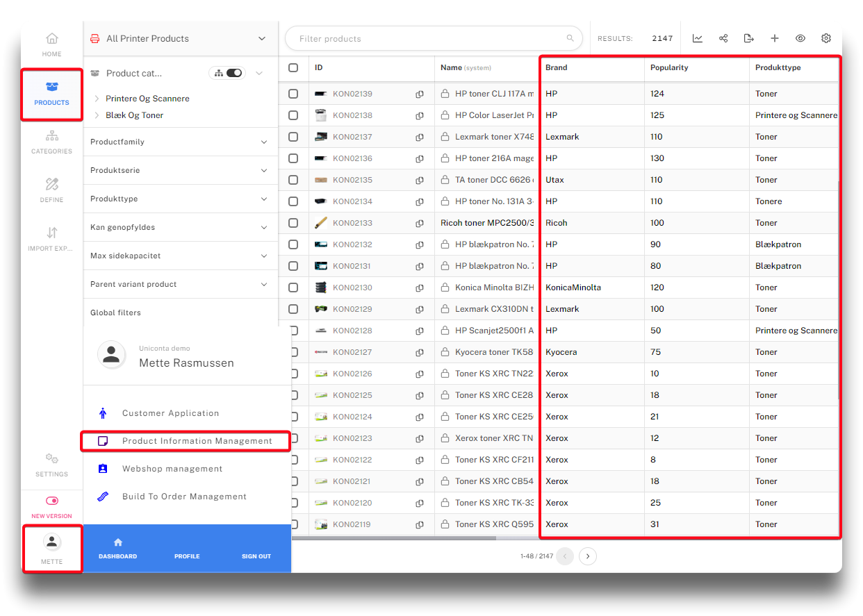
Task: Click the Sign Out button
Action: [x=256, y=556]
